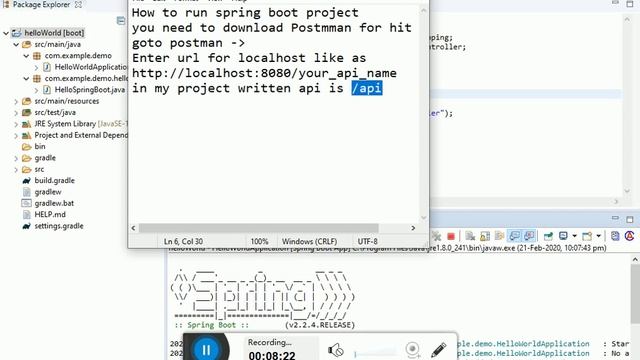This screenshot has height=360, width=640.
Task: Maximize the Eclipse Console panel
Action: 630,219
